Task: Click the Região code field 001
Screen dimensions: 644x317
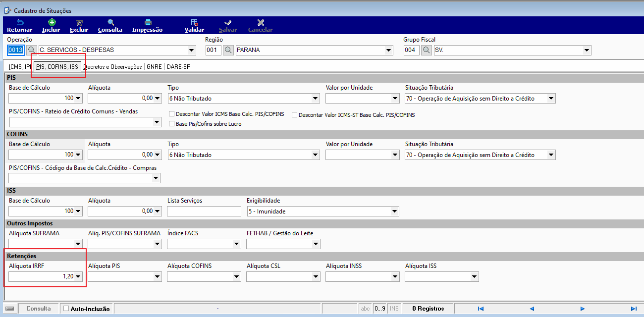Action: (x=213, y=50)
